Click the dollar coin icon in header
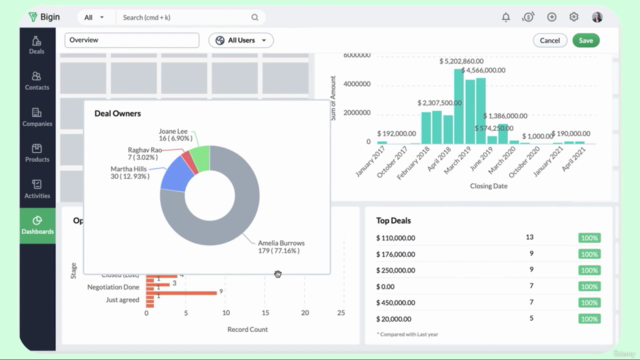640x360 pixels. click(528, 17)
